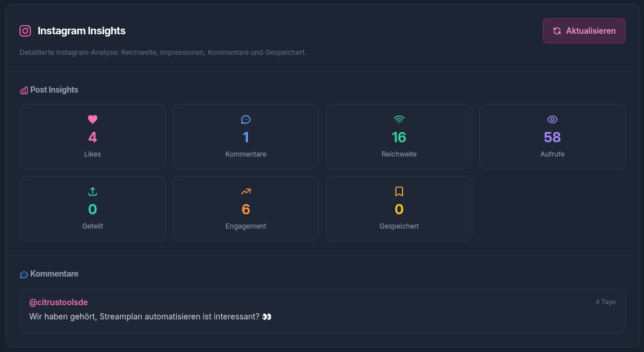Click the Instagram camera logo in the header

click(25, 31)
